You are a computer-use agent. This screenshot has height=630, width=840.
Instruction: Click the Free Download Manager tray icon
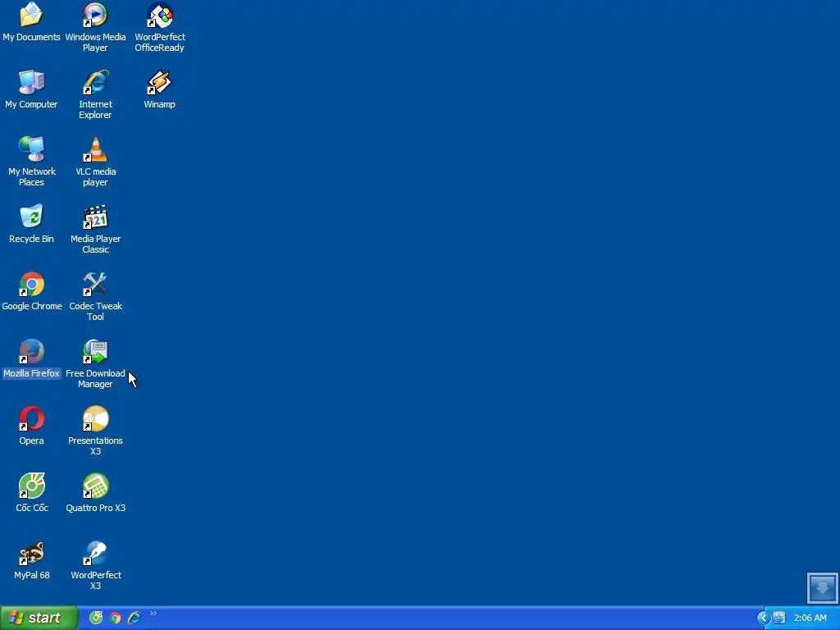coord(779,619)
